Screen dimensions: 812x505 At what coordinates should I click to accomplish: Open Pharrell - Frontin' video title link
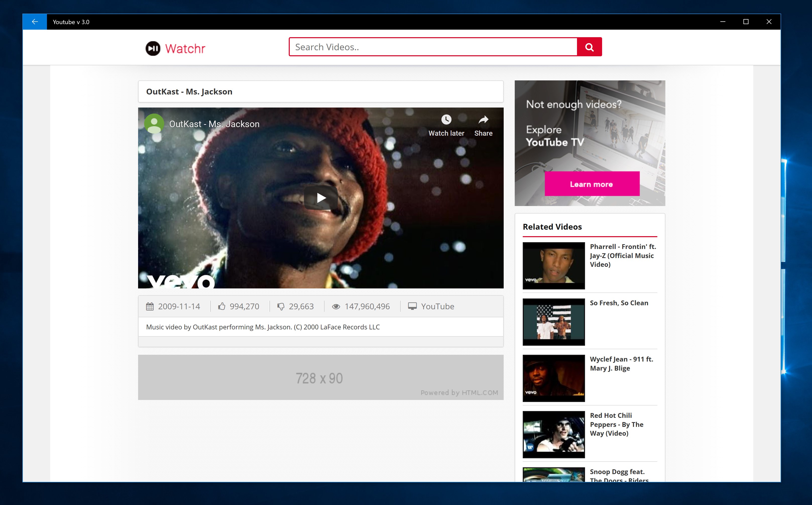pyautogui.click(x=622, y=255)
